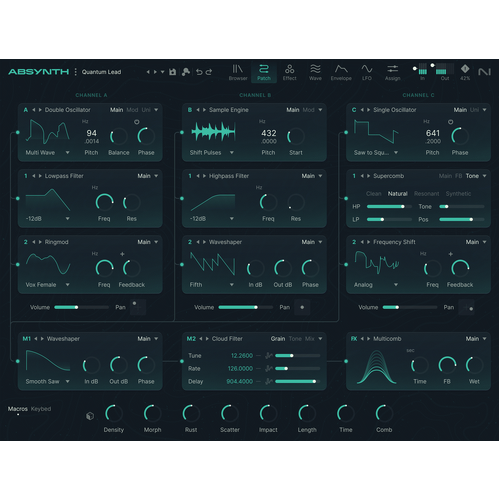
Task: Open the Fifth waveshaper dropdown
Action: 211,285
